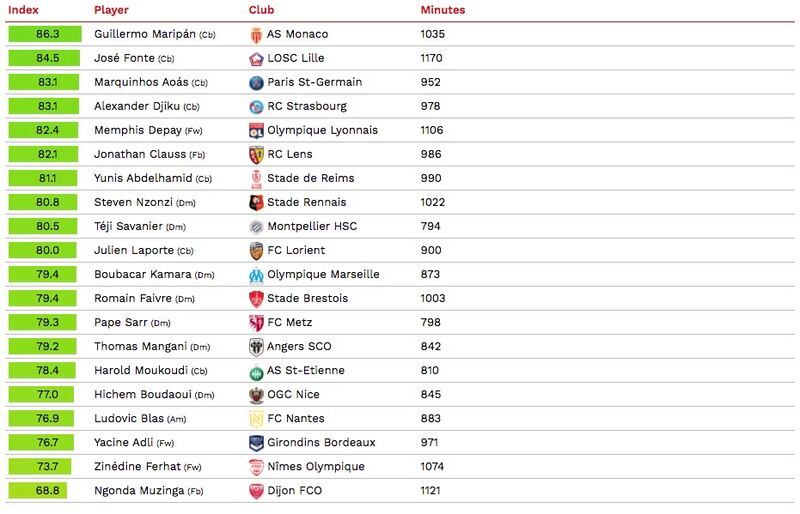The height and width of the screenshot is (514, 800).
Task: Click the Paris St-Germain crest icon
Action: coord(256,83)
